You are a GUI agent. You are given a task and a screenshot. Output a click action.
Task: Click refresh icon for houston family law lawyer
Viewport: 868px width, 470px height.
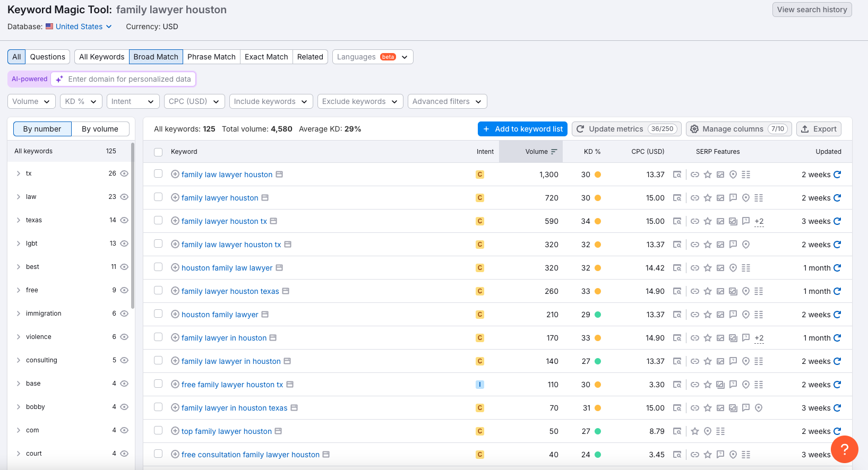point(837,268)
